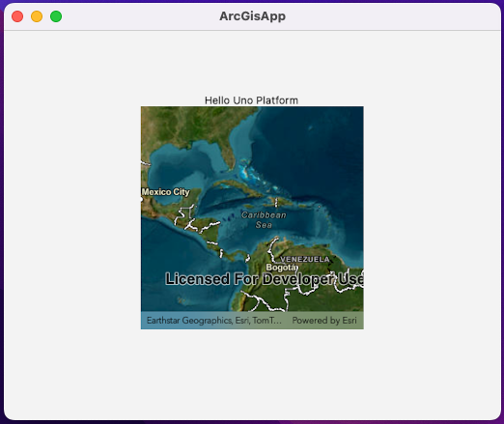Click the white dot beside Mexico City

[142, 199]
